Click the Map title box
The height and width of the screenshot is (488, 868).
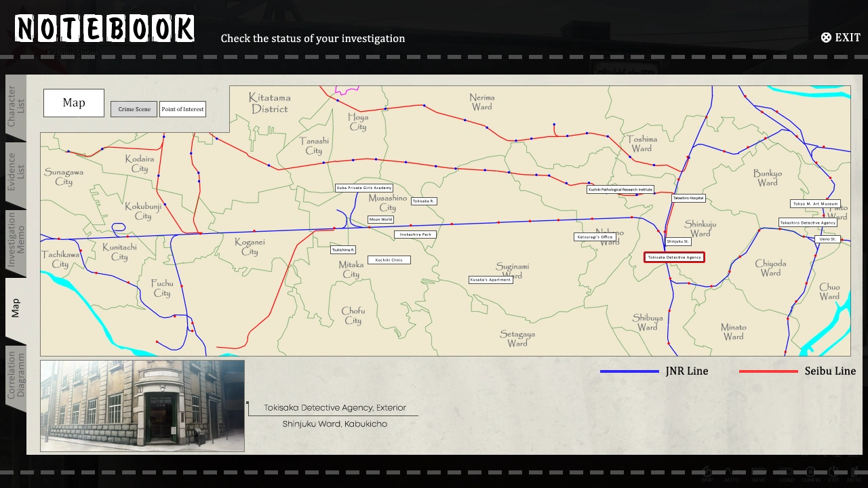pyautogui.click(x=74, y=103)
